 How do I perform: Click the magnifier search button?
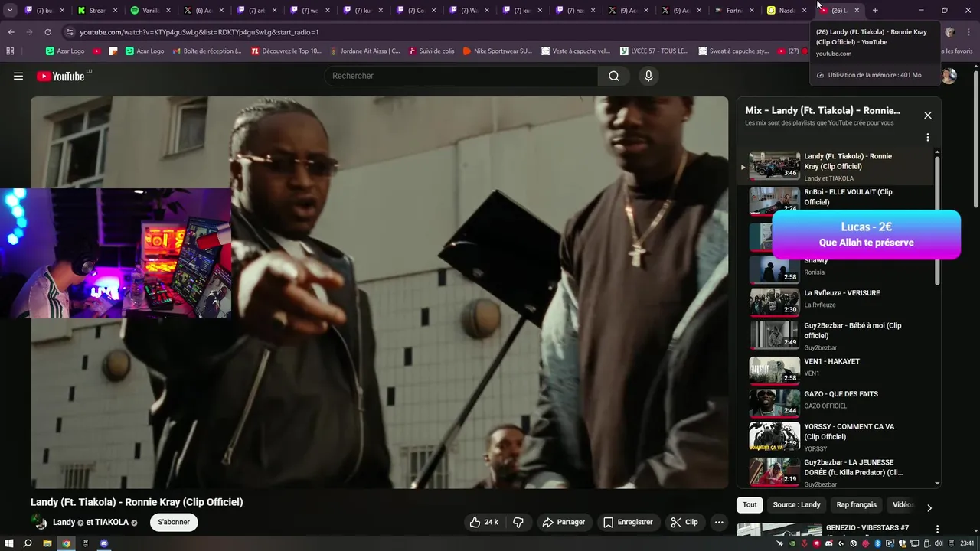click(x=614, y=76)
